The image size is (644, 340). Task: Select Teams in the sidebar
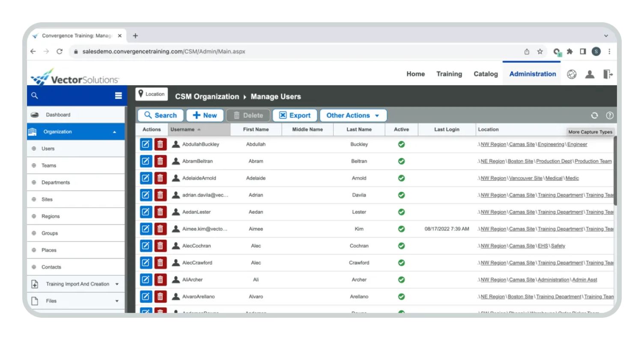[76, 166]
